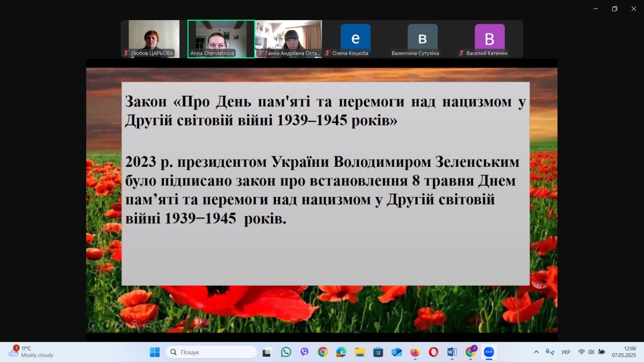The image size is (644, 362).
Task: Click the speaker volume tray icon
Action: [x=591, y=352]
